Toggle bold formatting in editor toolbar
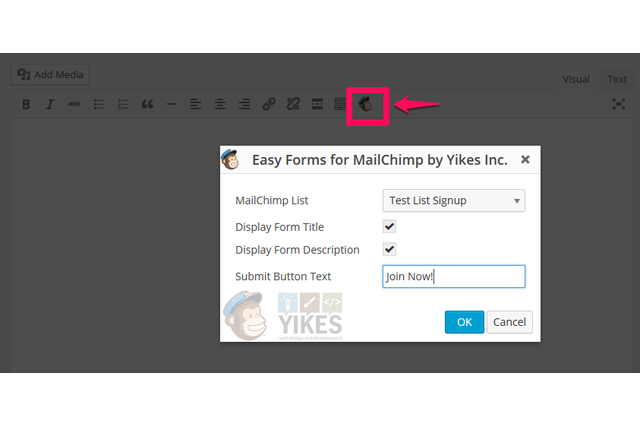The width and height of the screenshot is (640, 426). click(x=26, y=104)
